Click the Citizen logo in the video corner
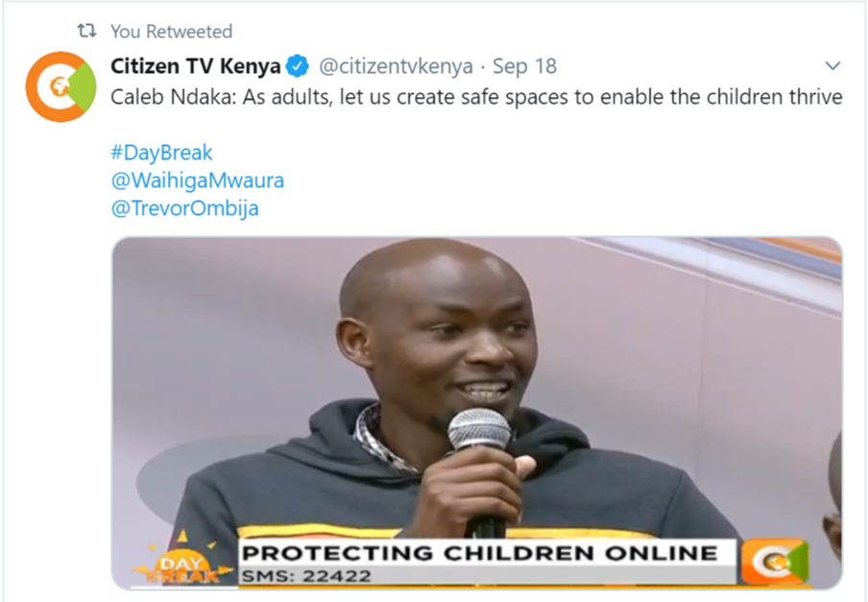The image size is (868, 602). 776,561
